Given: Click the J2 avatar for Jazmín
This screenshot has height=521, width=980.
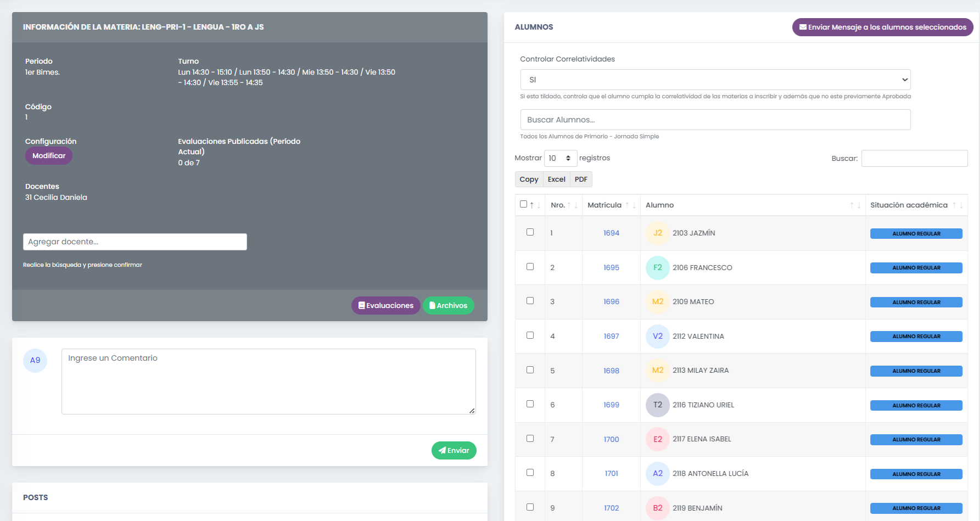Looking at the screenshot, I should (657, 233).
